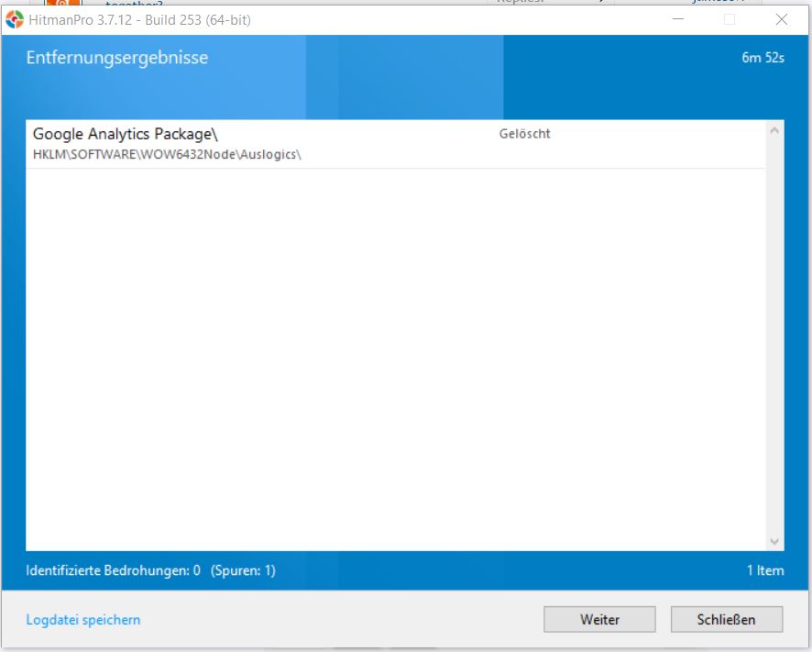
Task: Click the Identifizierte Bedrohungen: 0 summary text
Action: (113, 570)
